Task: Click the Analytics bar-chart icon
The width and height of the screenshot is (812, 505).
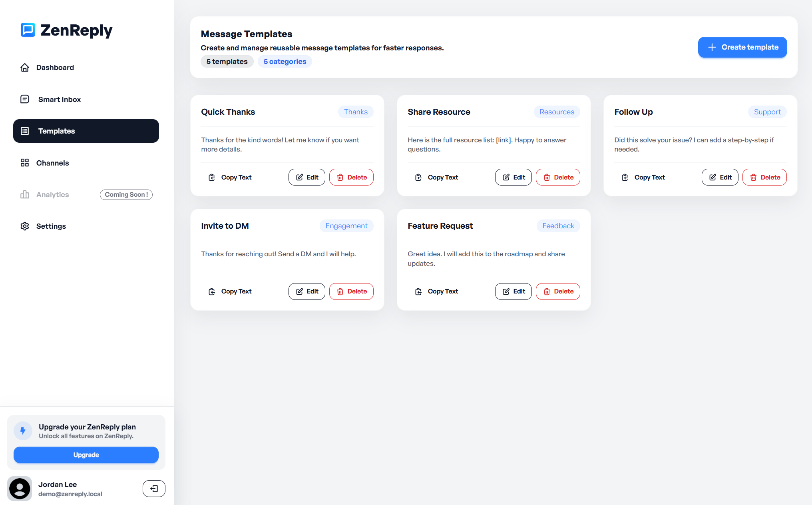Action: click(25, 195)
